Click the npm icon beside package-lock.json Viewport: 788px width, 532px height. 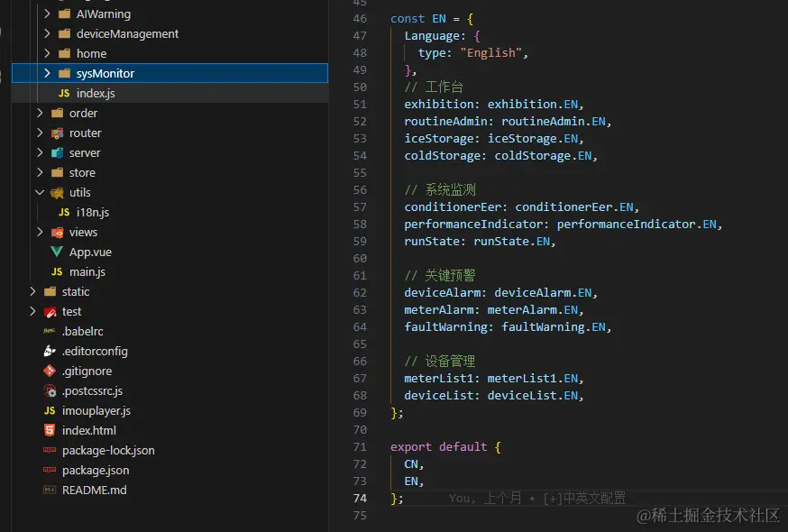coord(50,450)
